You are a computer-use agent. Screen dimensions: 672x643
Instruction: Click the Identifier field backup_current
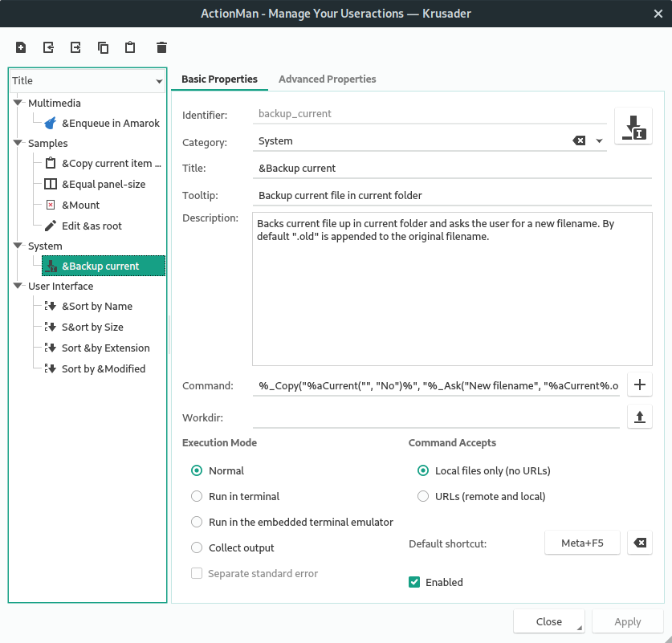(430, 114)
